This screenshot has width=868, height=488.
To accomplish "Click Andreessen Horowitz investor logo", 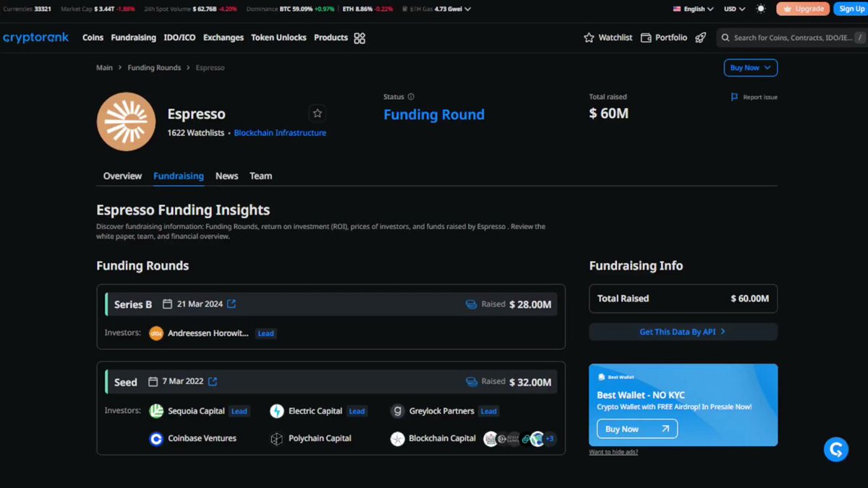I will pos(156,333).
